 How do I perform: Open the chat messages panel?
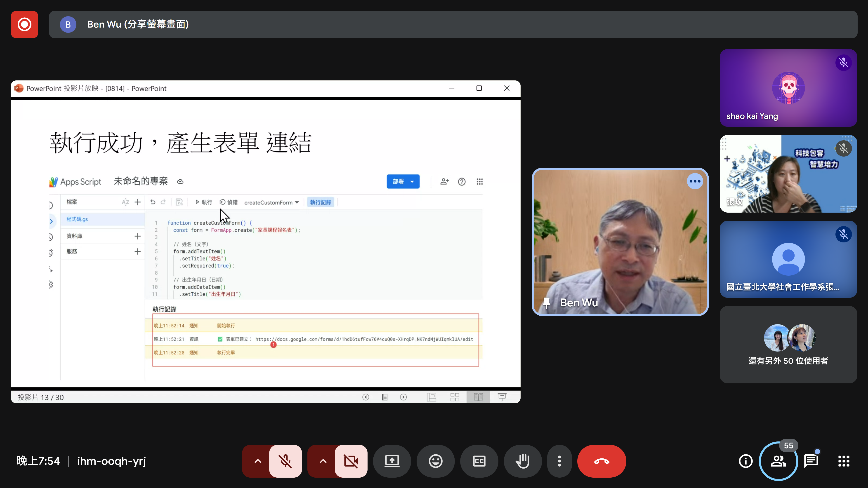pyautogui.click(x=811, y=461)
